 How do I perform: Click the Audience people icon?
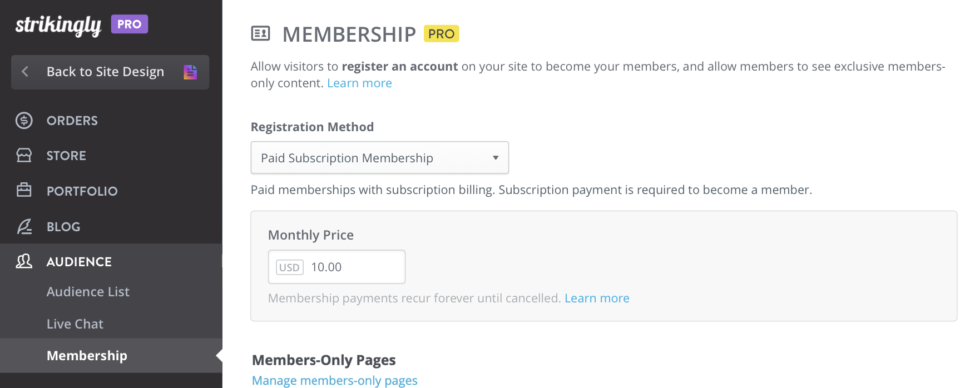pos(24,261)
